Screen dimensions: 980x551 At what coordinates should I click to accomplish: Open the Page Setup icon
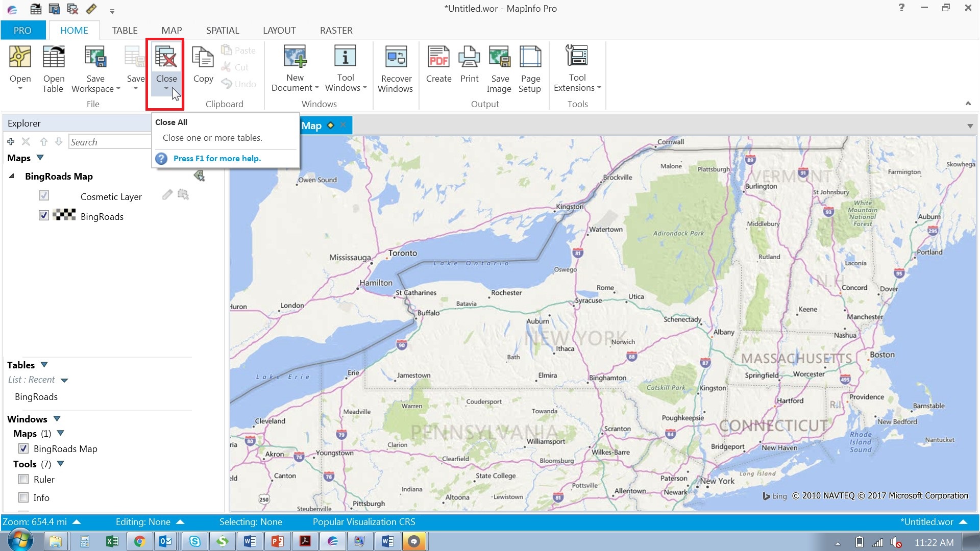pyautogui.click(x=530, y=57)
